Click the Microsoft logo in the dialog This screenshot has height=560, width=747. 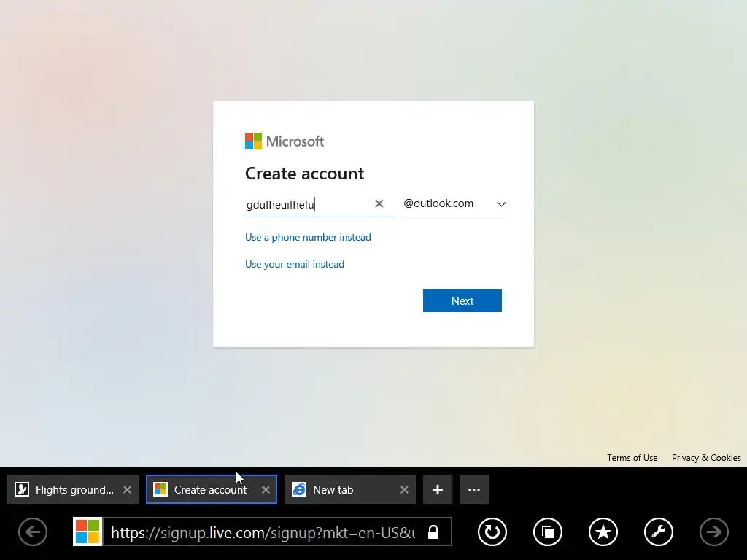coord(285,141)
